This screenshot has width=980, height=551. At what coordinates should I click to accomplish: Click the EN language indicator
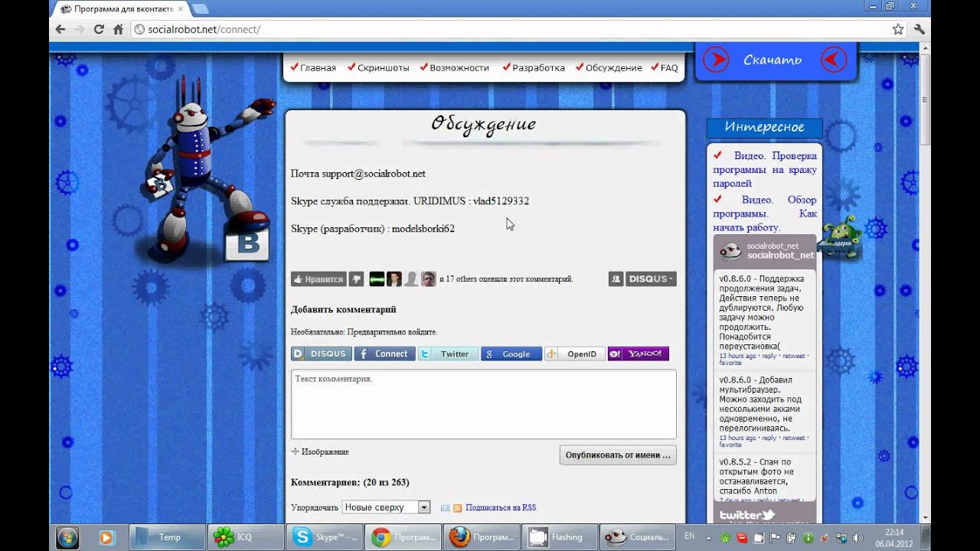coord(690,536)
